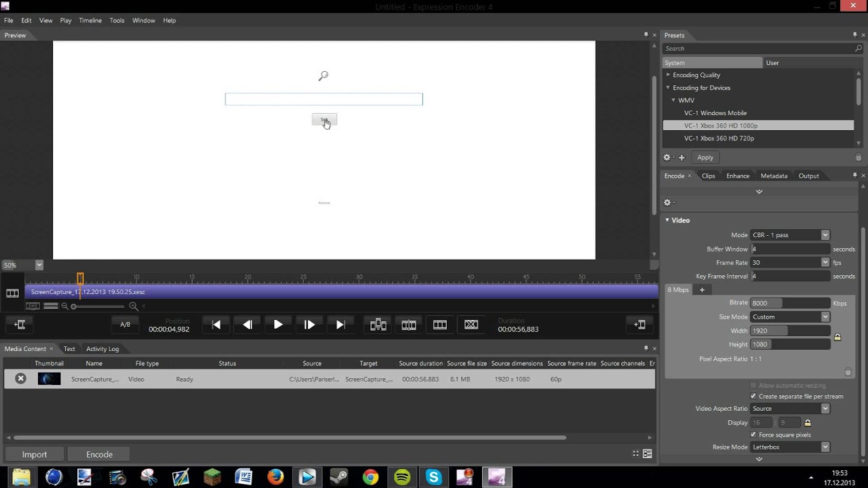The width and height of the screenshot is (868, 488).
Task: Switch to the Output tab
Action: point(808,176)
